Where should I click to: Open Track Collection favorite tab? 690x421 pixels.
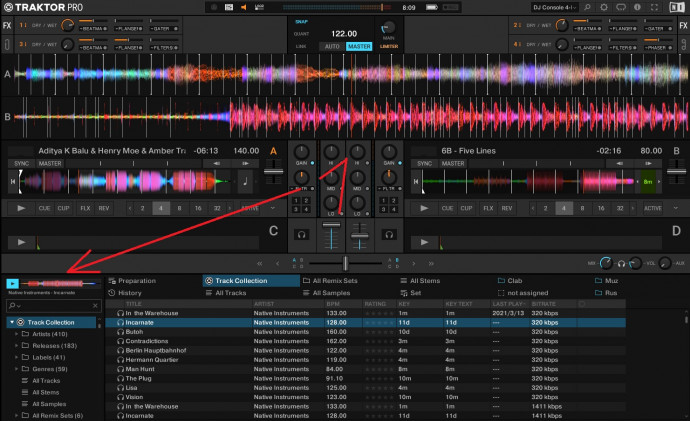click(x=251, y=281)
